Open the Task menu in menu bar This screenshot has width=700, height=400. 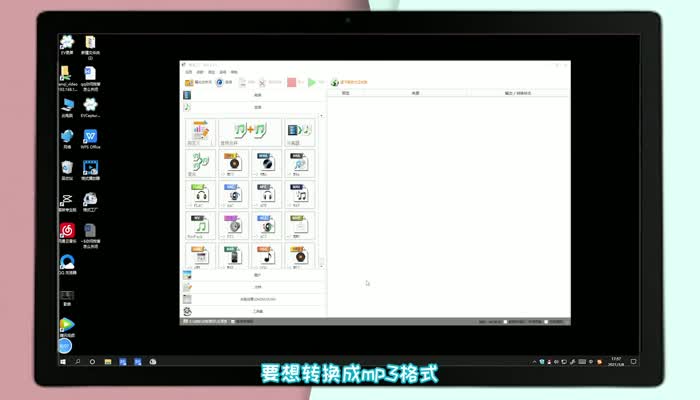[x=189, y=72]
